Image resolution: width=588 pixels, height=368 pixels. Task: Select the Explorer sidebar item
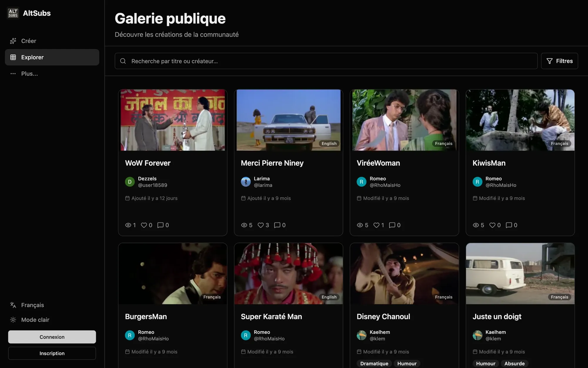52,57
